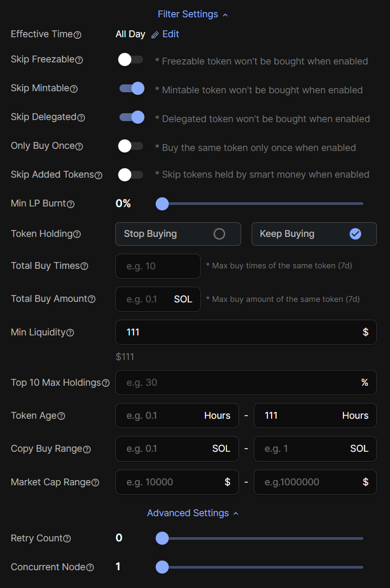The height and width of the screenshot is (588, 390).
Task: Disable the Skip Mintable toggle
Action: point(131,89)
